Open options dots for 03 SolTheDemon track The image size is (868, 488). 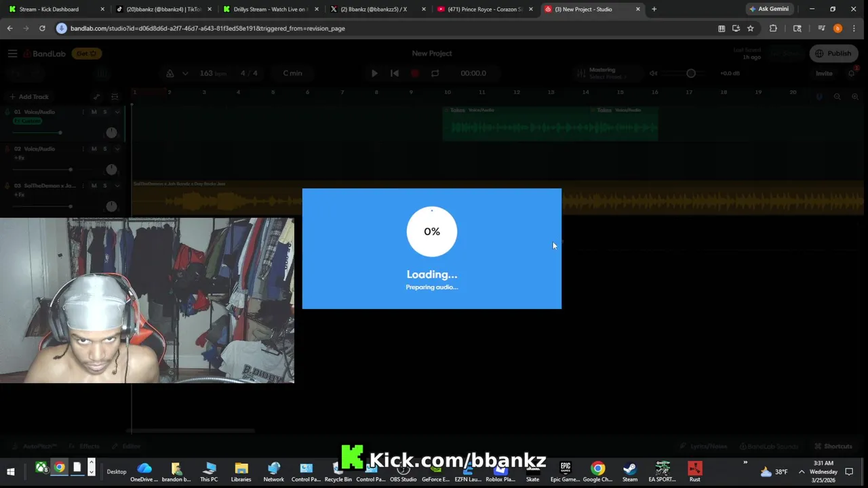tap(83, 185)
